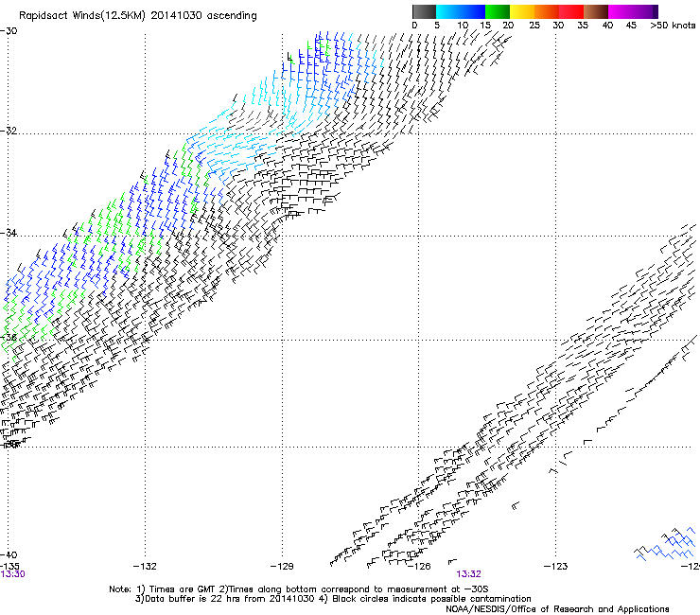Click the red 30-35 knots color swatch
700x615 pixels.
point(571,11)
